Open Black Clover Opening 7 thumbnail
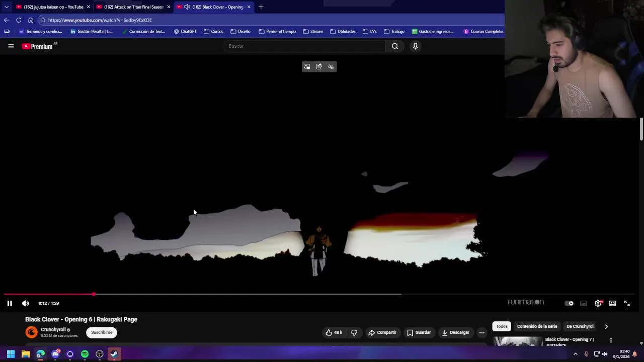 coord(518,341)
